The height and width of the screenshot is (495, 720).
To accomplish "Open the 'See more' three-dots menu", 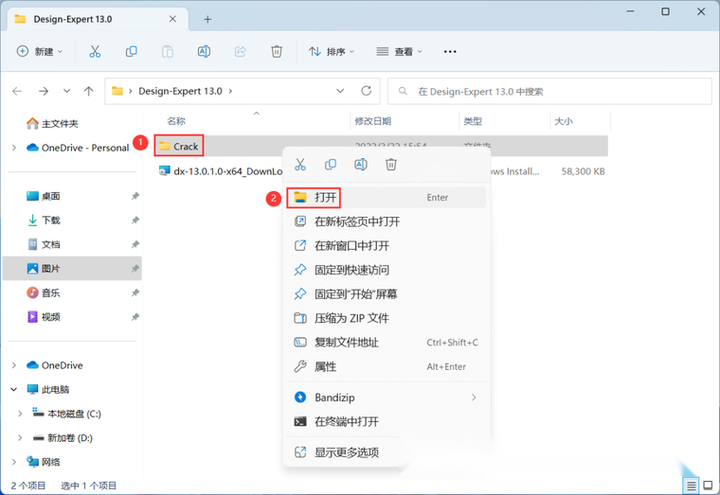I will point(450,51).
